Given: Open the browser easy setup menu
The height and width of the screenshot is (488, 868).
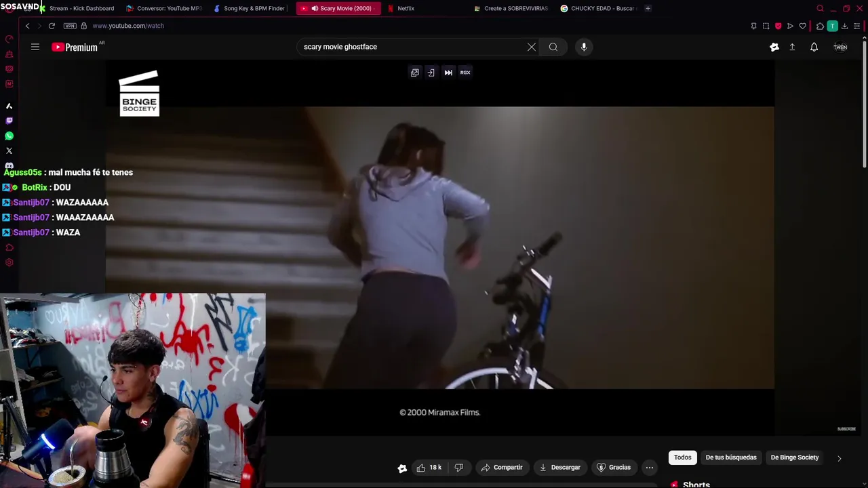Looking at the screenshot, I should click(x=857, y=26).
